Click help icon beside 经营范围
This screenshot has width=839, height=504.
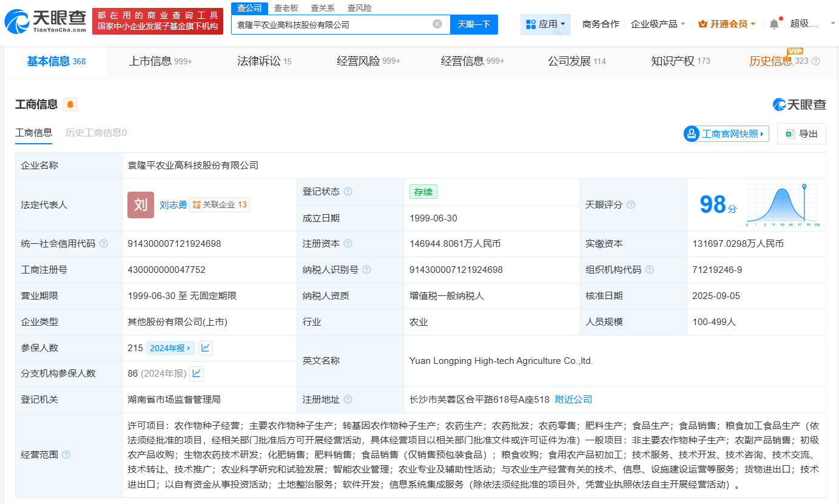coord(66,455)
